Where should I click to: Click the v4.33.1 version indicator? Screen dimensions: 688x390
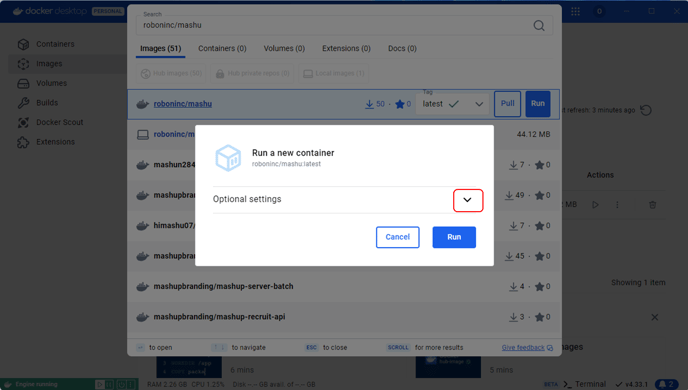click(x=631, y=384)
